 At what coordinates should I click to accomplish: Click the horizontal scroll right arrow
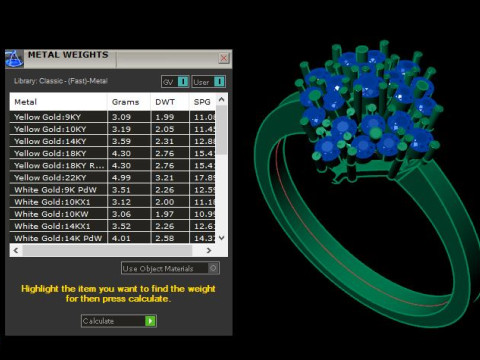(x=209, y=250)
